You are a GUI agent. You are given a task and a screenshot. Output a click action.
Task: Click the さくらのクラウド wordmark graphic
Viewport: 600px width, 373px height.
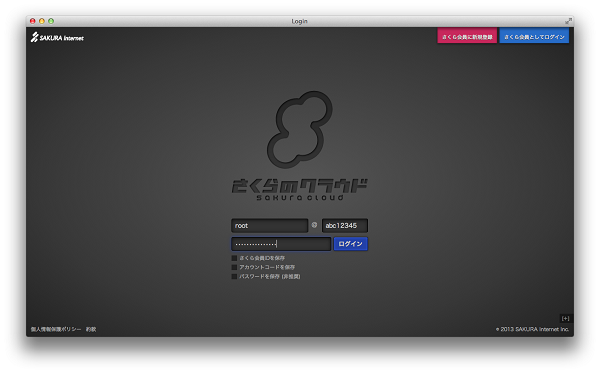[x=299, y=189]
